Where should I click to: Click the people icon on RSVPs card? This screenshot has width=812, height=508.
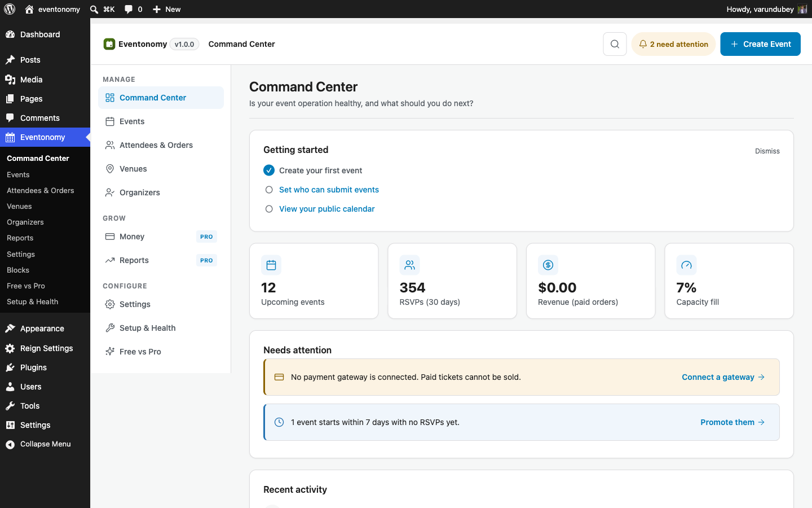(410, 265)
